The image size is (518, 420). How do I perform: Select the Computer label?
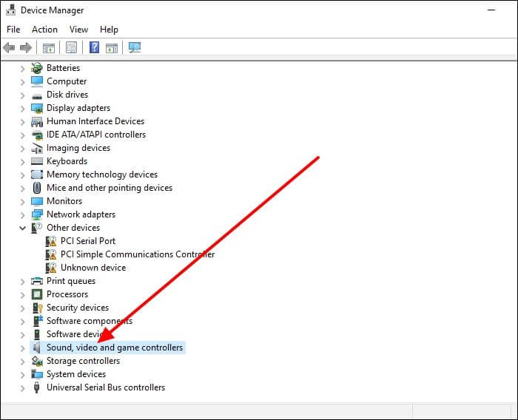pos(67,81)
